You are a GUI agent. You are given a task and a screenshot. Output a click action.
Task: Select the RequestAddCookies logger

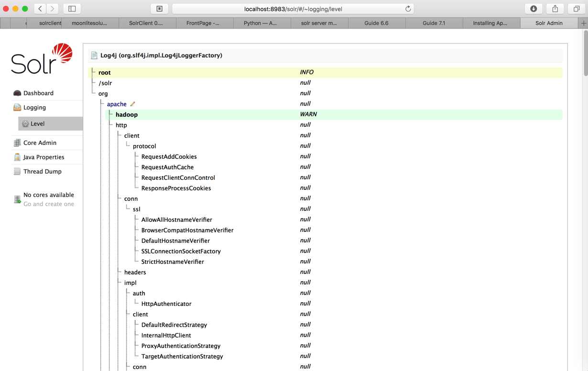[169, 157]
